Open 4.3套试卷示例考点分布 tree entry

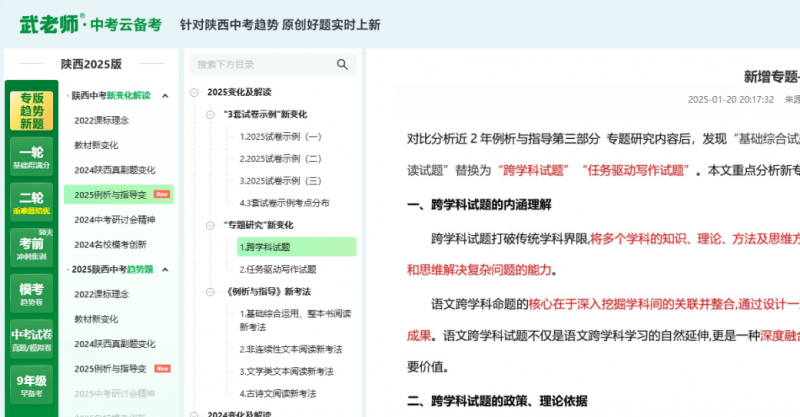pyautogui.click(x=283, y=203)
